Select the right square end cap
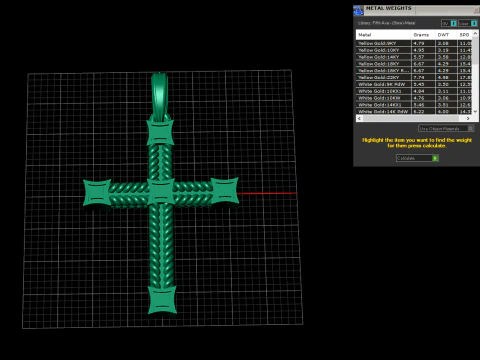 pyautogui.click(x=225, y=191)
